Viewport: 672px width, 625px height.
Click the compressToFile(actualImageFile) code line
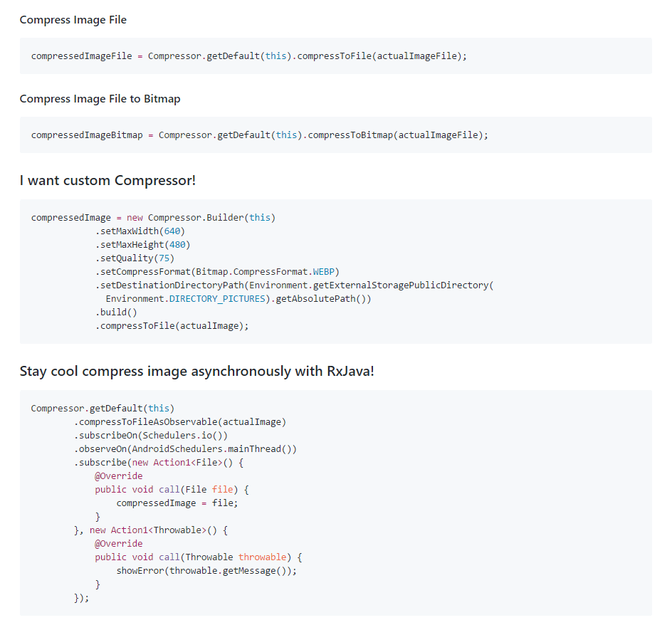coord(248,56)
